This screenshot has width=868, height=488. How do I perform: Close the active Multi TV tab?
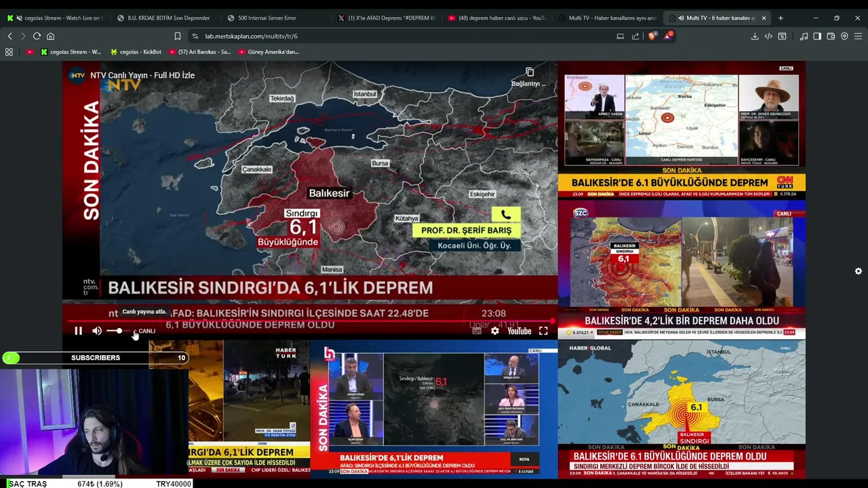764,18
